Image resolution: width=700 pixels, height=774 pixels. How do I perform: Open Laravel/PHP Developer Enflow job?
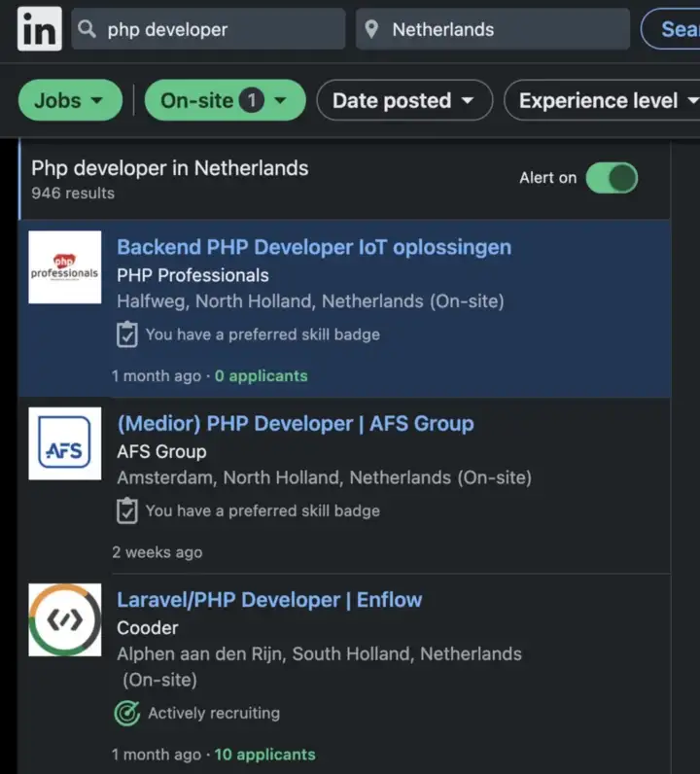269,600
